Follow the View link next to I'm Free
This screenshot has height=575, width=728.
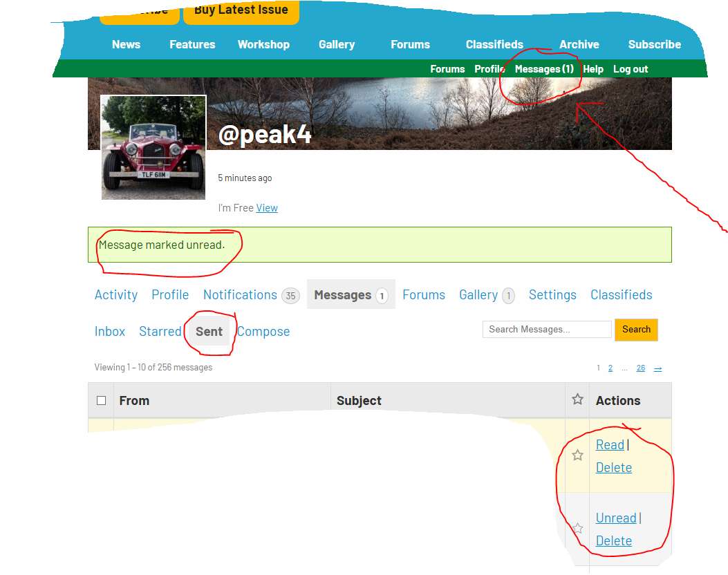coord(267,208)
